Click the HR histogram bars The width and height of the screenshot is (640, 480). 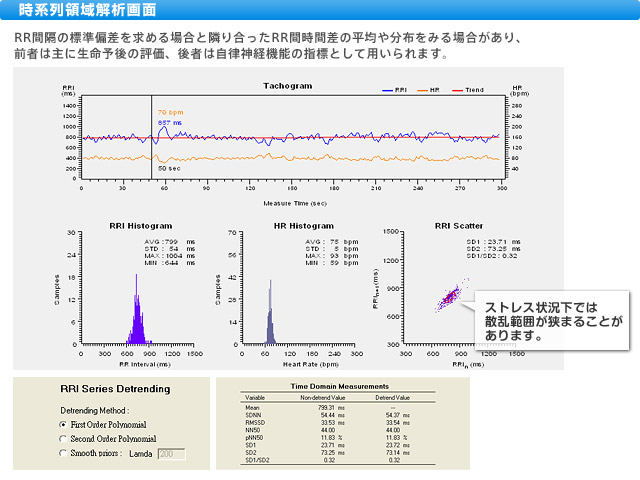[270, 322]
